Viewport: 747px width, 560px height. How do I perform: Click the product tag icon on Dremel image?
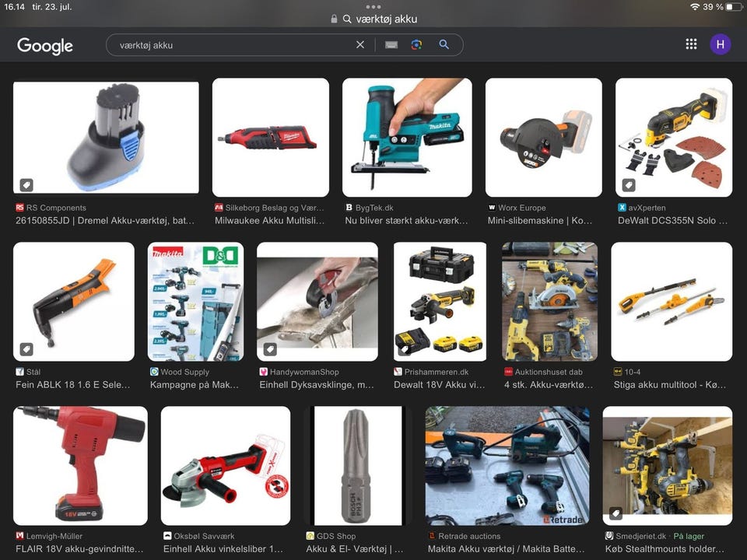[x=26, y=185]
